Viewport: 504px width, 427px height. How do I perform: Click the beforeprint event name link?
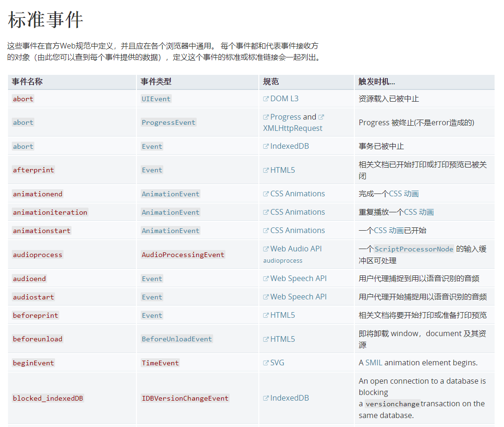(x=36, y=315)
